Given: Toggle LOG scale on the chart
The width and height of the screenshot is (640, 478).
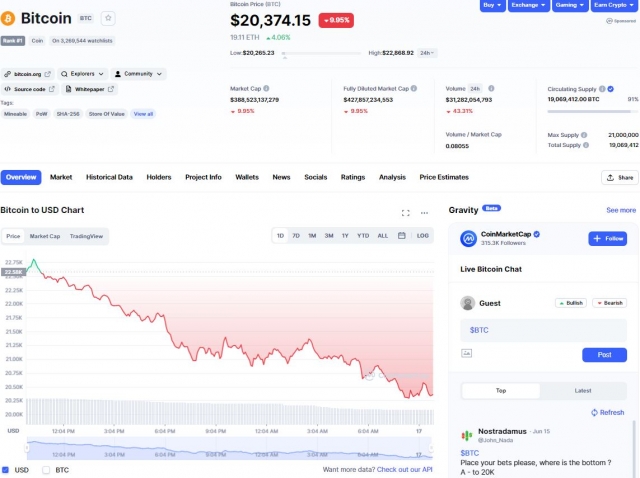Looking at the screenshot, I should 422,236.
